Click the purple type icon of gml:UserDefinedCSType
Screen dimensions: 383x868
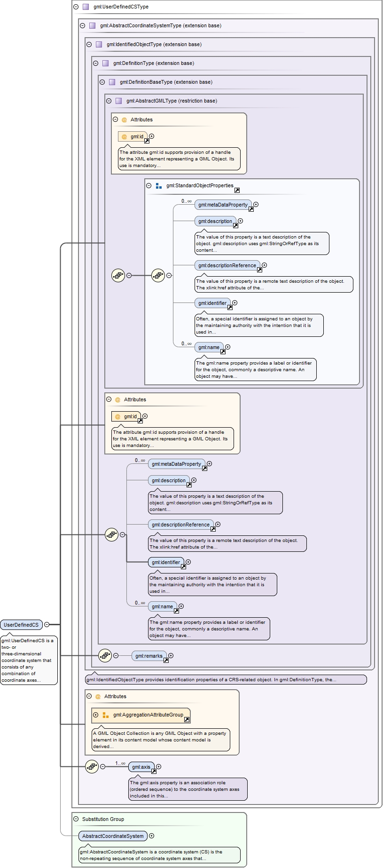pyautogui.click(x=86, y=7)
